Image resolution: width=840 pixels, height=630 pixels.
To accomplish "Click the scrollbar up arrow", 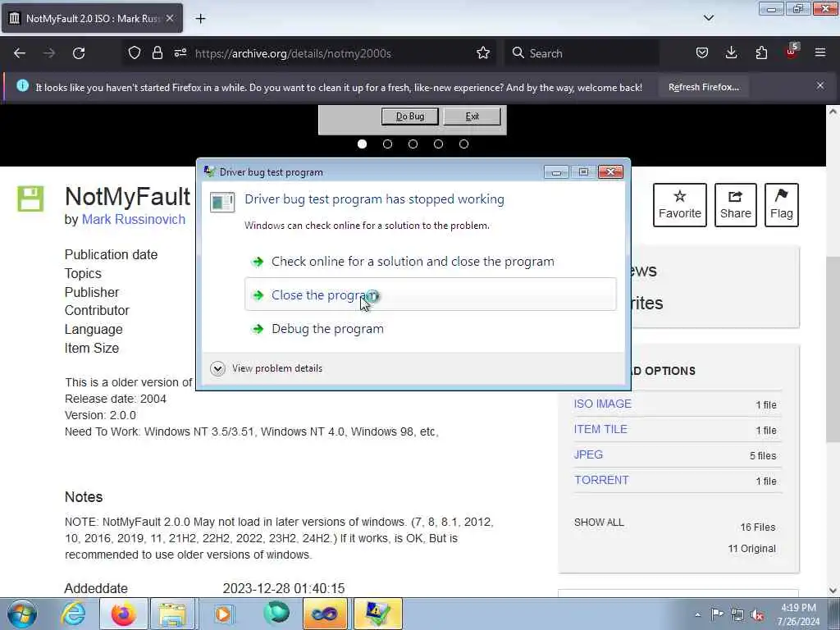I will (832, 112).
